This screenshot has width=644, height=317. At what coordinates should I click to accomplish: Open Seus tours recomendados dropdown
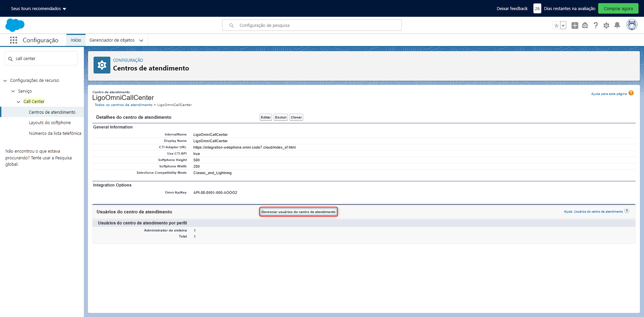pyautogui.click(x=39, y=9)
